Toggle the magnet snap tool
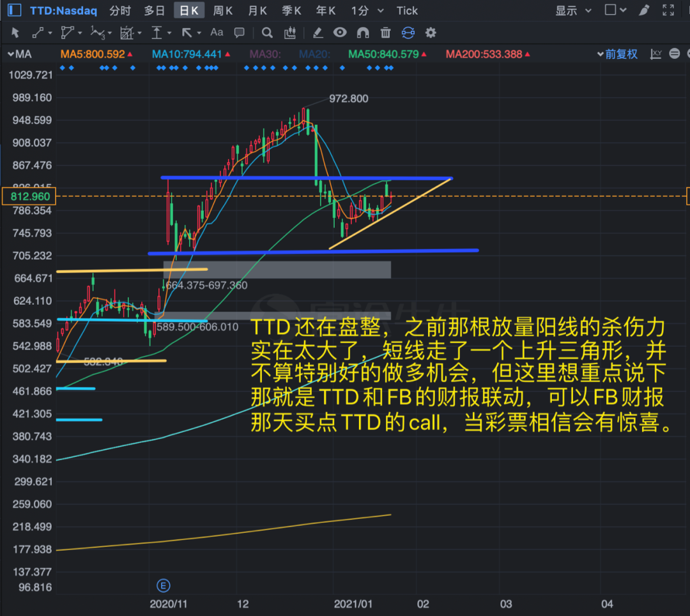Screen dimensions: 690x616 click(363, 33)
